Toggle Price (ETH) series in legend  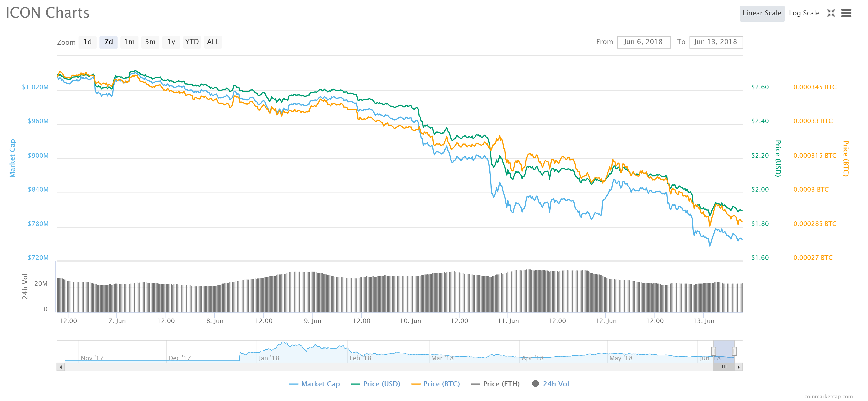(x=495, y=384)
